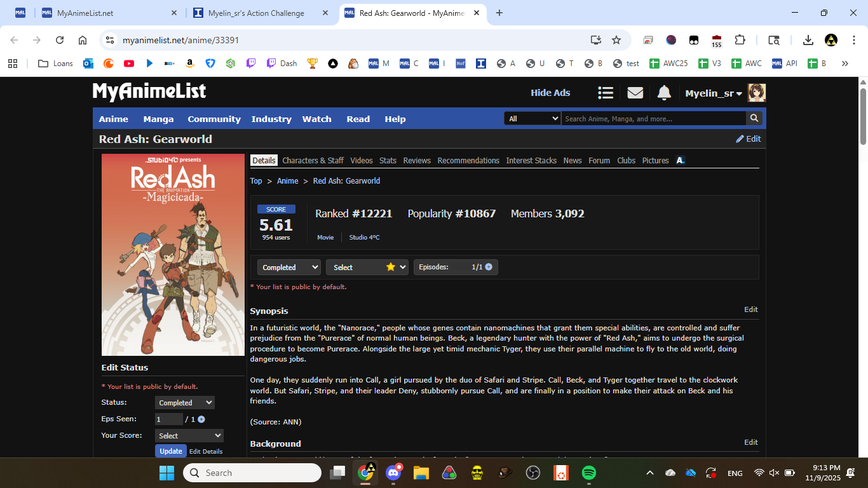Click the Studio 4°C link
Screen dimensions: 868x488
pos(364,237)
